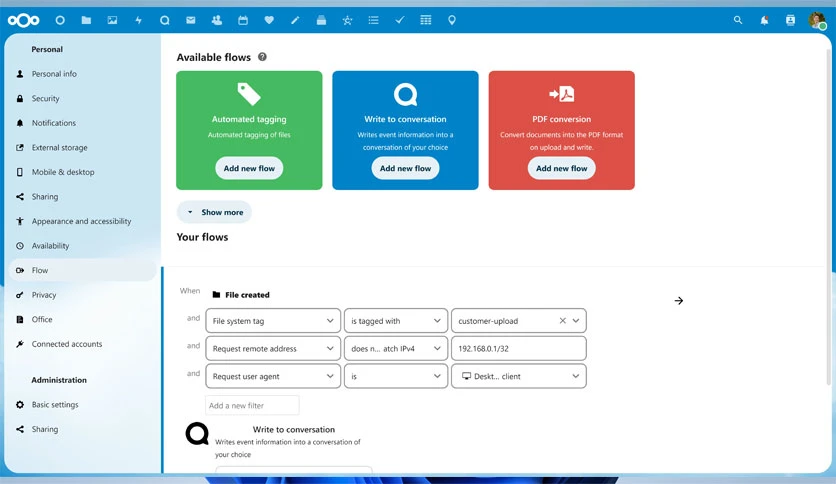The width and height of the screenshot is (836, 484).
Task: Open the Talk app icon in header
Action: pos(165,20)
